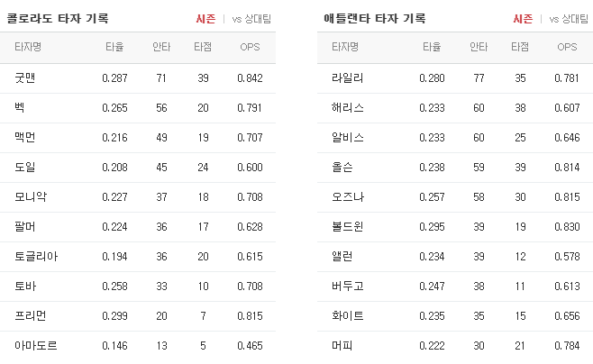Click player name 해리스

348,108
